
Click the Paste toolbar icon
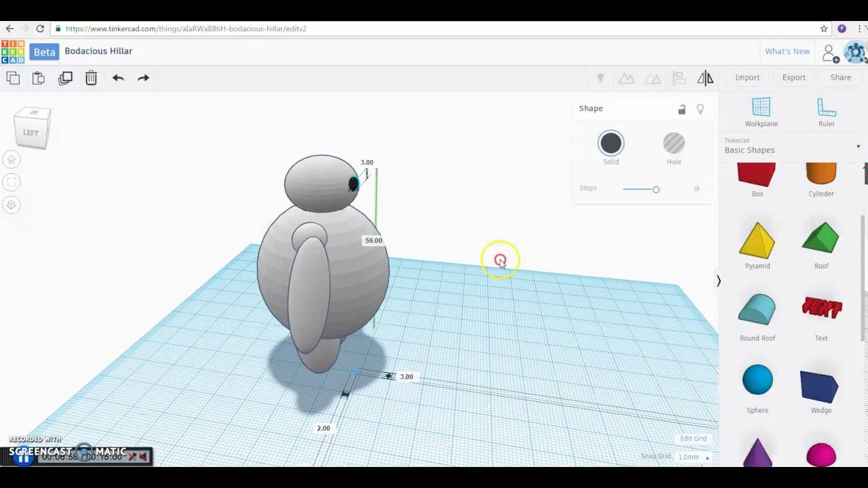[x=39, y=78]
